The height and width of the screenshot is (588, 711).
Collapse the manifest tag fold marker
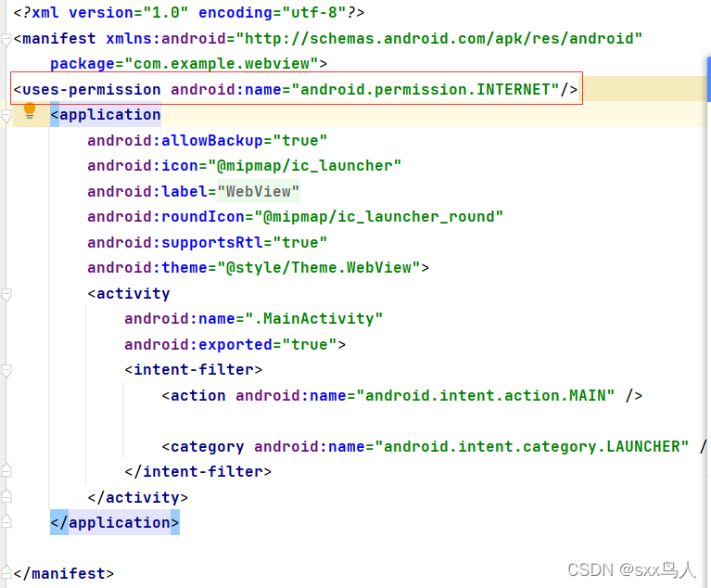click(6, 40)
